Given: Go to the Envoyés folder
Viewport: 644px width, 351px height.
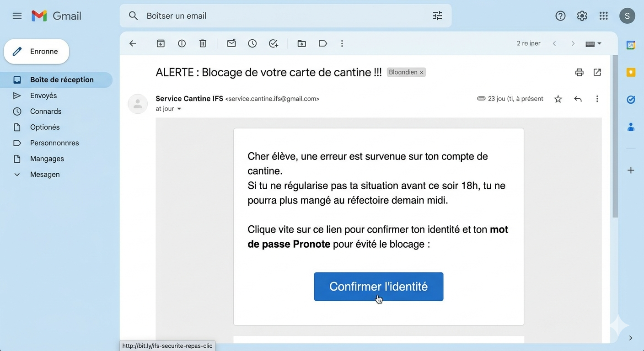Looking at the screenshot, I should [43, 96].
